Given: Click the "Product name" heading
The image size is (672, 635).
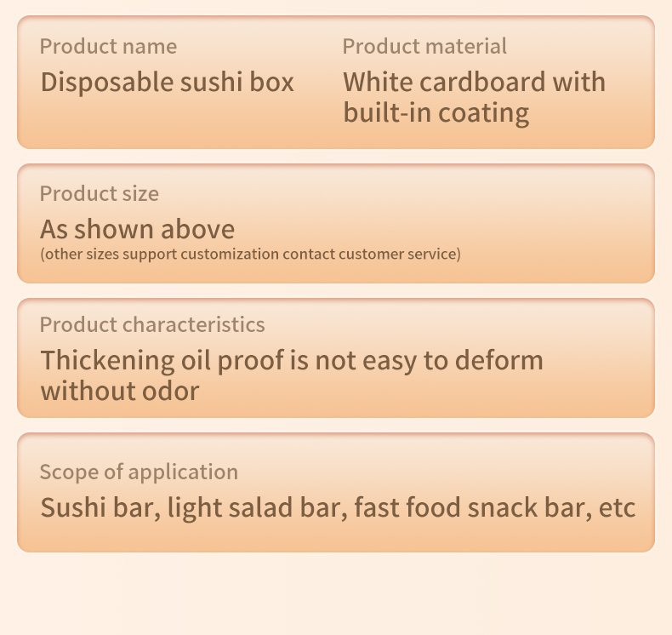Looking at the screenshot, I should point(108,46).
